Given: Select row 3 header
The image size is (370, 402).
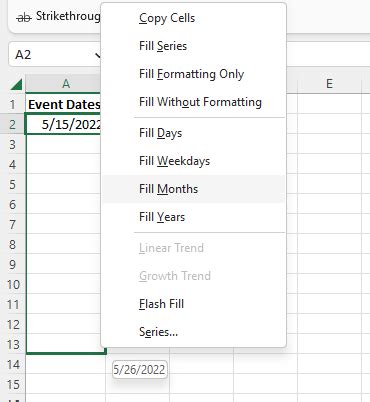Looking at the screenshot, I should point(13,145).
